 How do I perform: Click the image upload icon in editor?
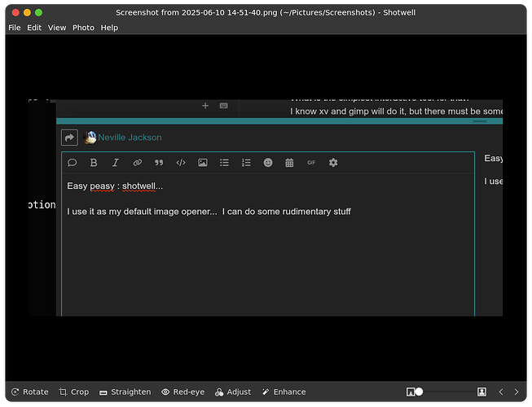pos(203,163)
